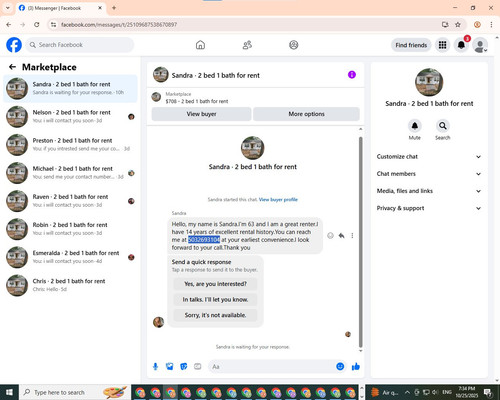500x400 pixels.
Task: Click Sandra's large profile picture in the right panel
Action: click(x=429, y=82)
